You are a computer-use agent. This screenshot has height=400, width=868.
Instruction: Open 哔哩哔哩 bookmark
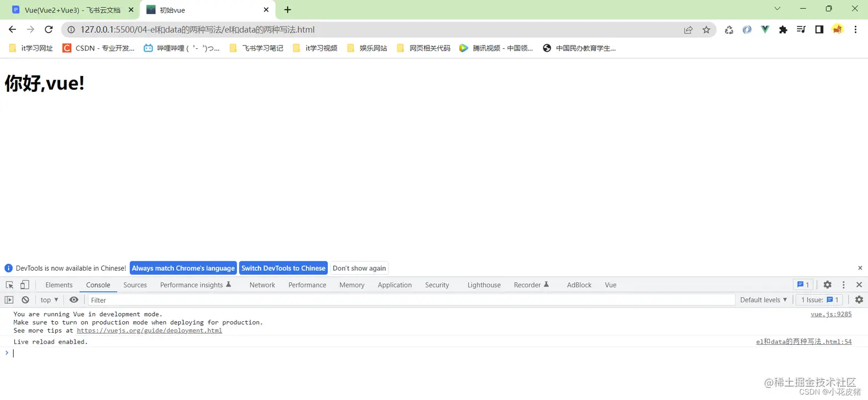(x=182, y=48)
